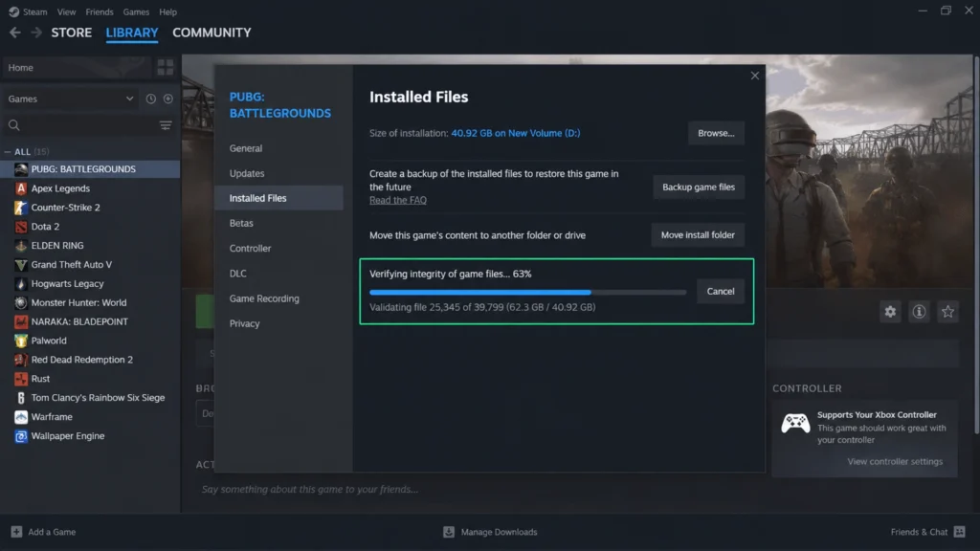Click the Apex Legends game icon
The height and width of the screenshot is (551, 980).
point(21,188)
